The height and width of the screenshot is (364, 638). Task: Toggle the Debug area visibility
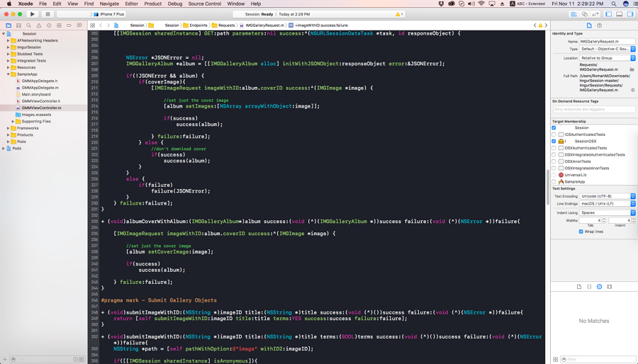(620, 14)
